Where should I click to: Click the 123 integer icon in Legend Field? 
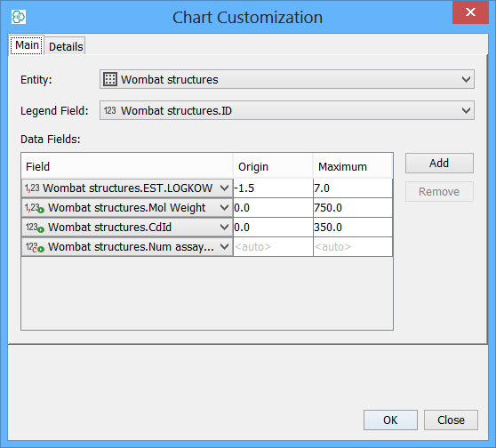point(109,110)
